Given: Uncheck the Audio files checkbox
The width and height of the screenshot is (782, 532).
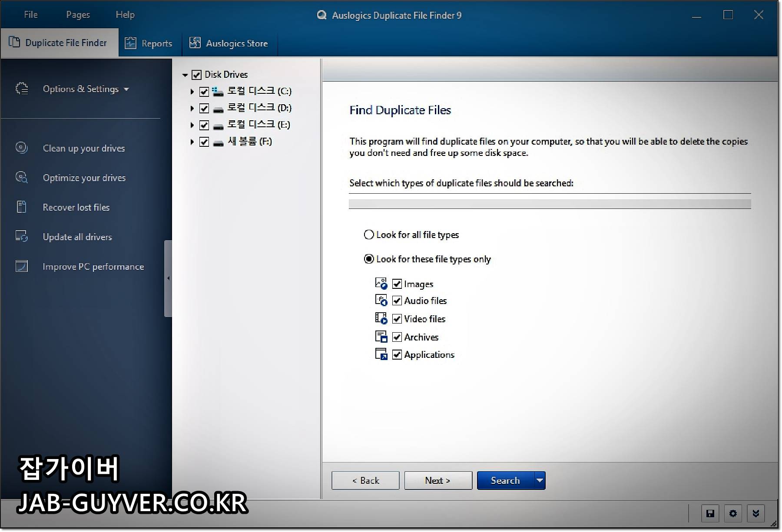Looking at the screenshot, I should click(x=397, y=301).
